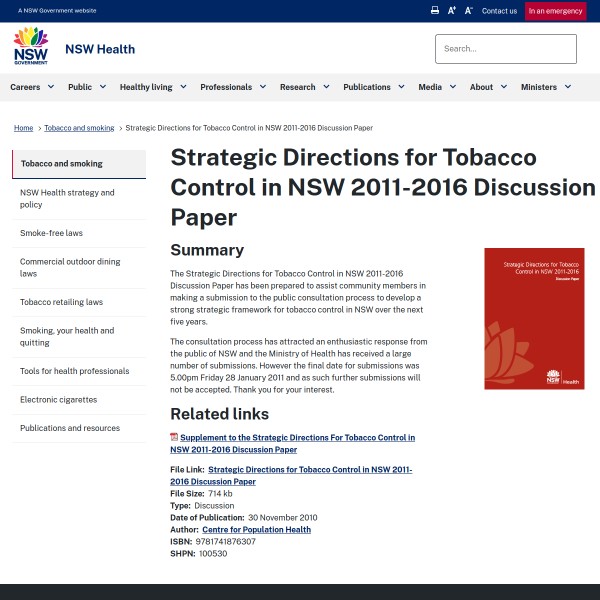Viewport: 600px width, 600px height.
Task: Increase text size with A+ icon
Action: tap(452, 11)
